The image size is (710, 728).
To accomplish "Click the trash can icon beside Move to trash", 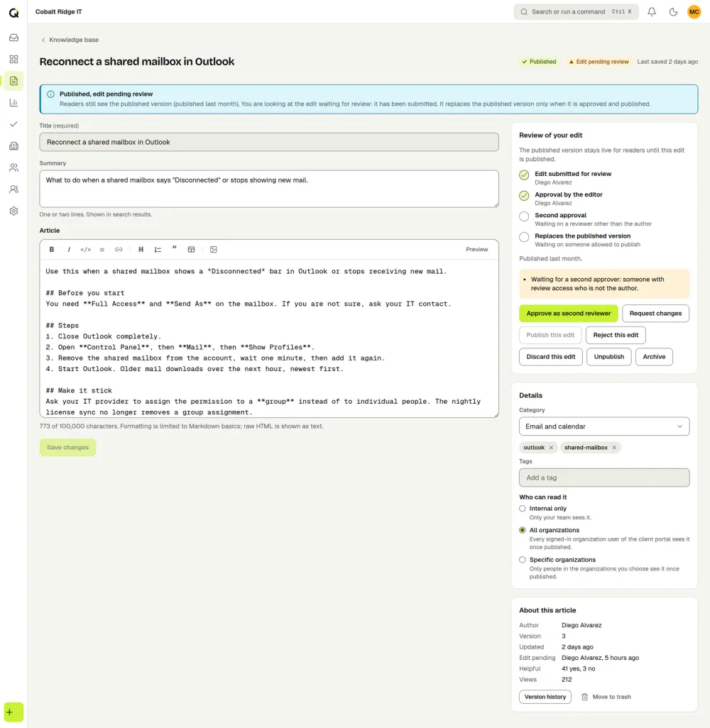I will click(584, 697).
